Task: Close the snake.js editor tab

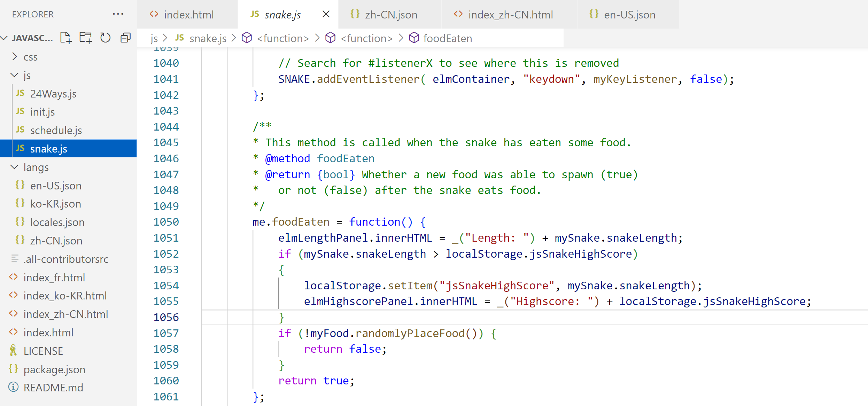Action: (326, 14)
